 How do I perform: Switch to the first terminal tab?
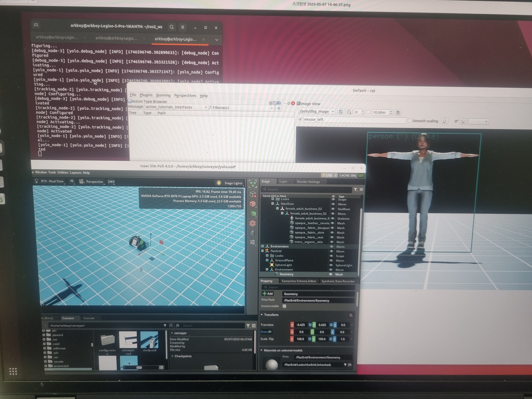click(x=57, y=37)
